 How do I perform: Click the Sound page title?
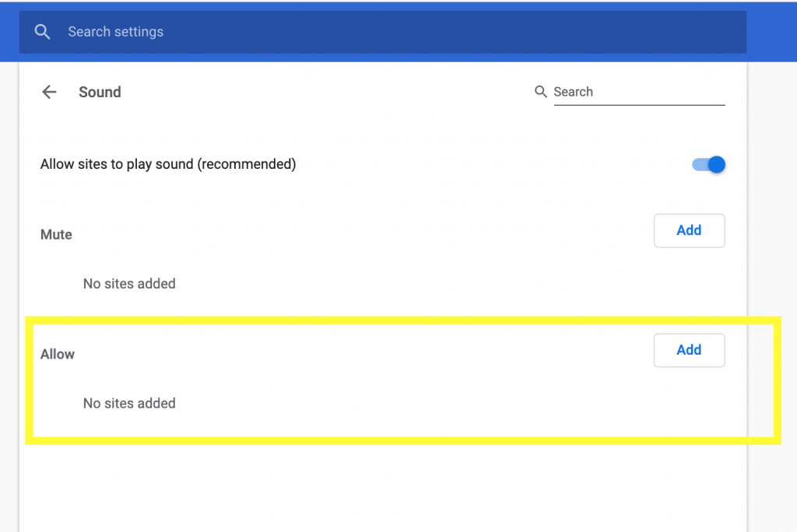[x=100, y=92]
